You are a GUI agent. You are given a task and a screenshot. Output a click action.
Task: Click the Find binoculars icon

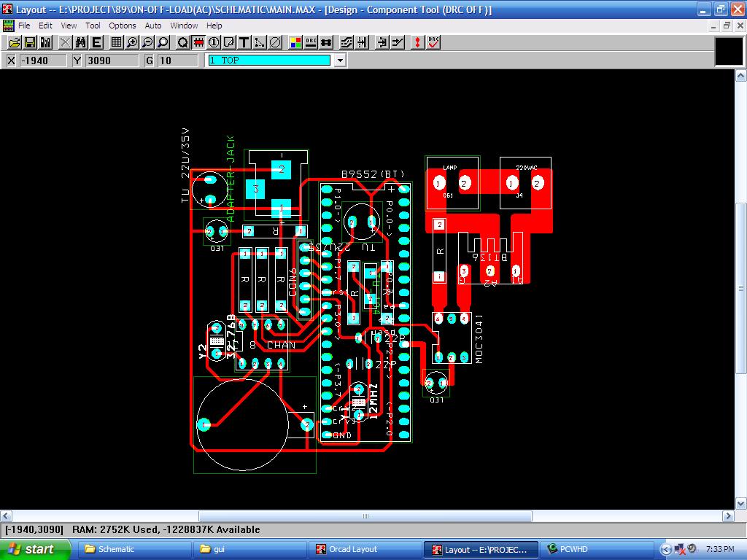(x=81, y=43)
